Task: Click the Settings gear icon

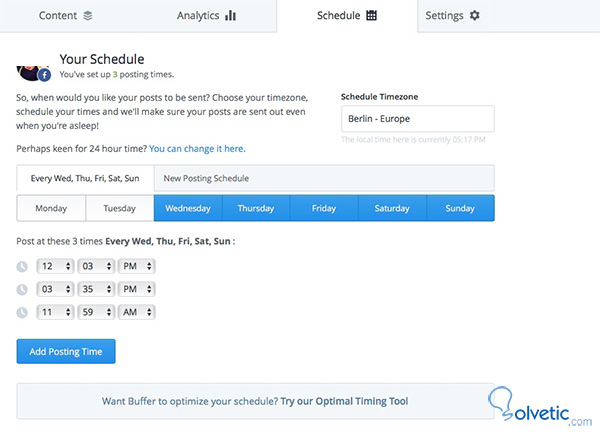Action: (x=474, y=16)
